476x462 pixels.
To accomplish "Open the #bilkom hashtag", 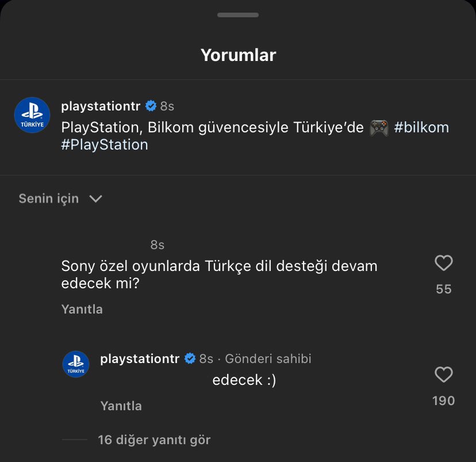I will point(421,128).
